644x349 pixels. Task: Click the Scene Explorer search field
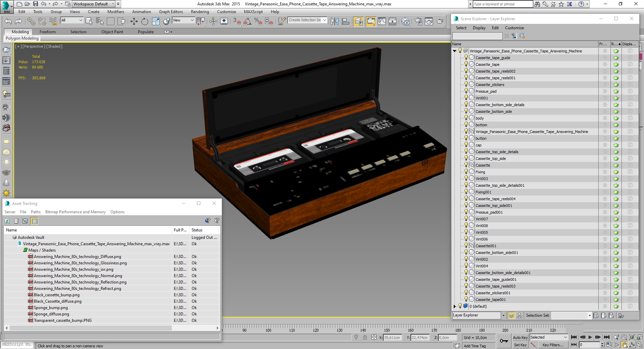click(x=477, y=36)
